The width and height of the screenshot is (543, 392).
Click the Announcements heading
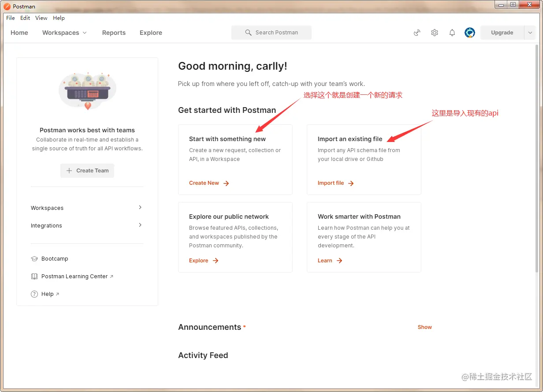click(210, 327)
